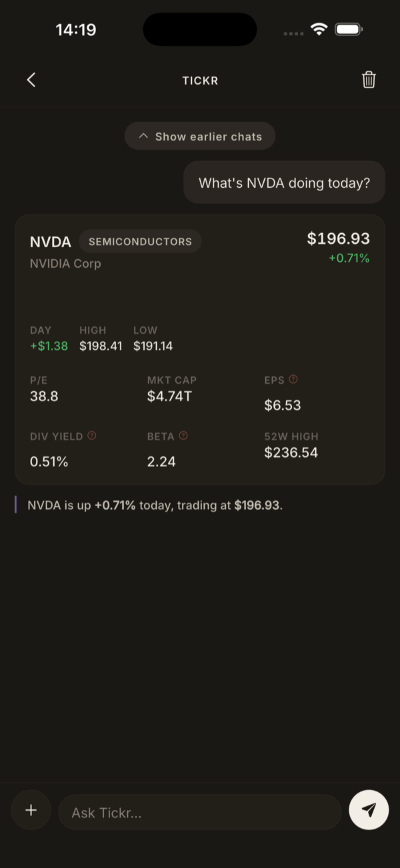Select the user message about NVDA

click(284, 183)
